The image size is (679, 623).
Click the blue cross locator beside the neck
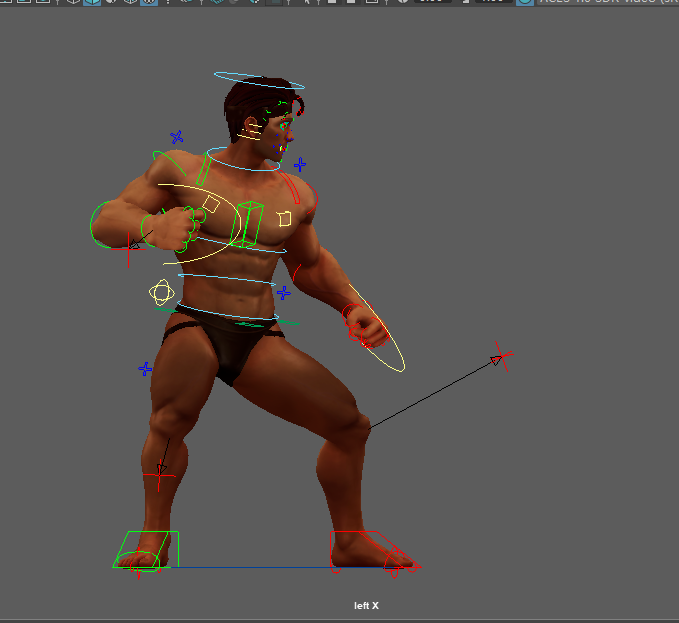[299, 165]
